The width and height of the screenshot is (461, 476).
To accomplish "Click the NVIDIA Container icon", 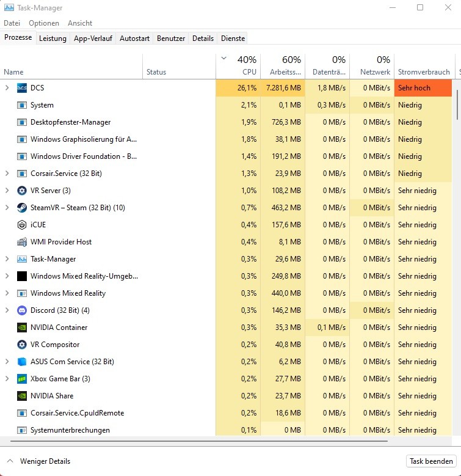I will tap(22, 328).
